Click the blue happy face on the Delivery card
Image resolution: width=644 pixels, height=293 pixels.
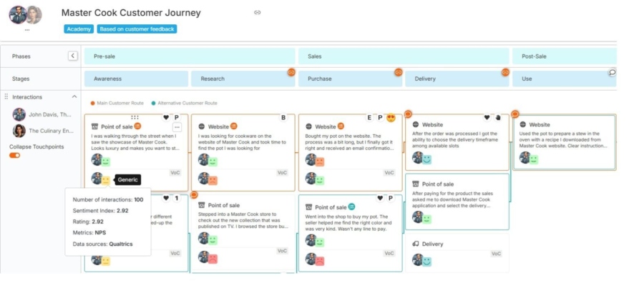pyautogui.click(x=426, y=262)
